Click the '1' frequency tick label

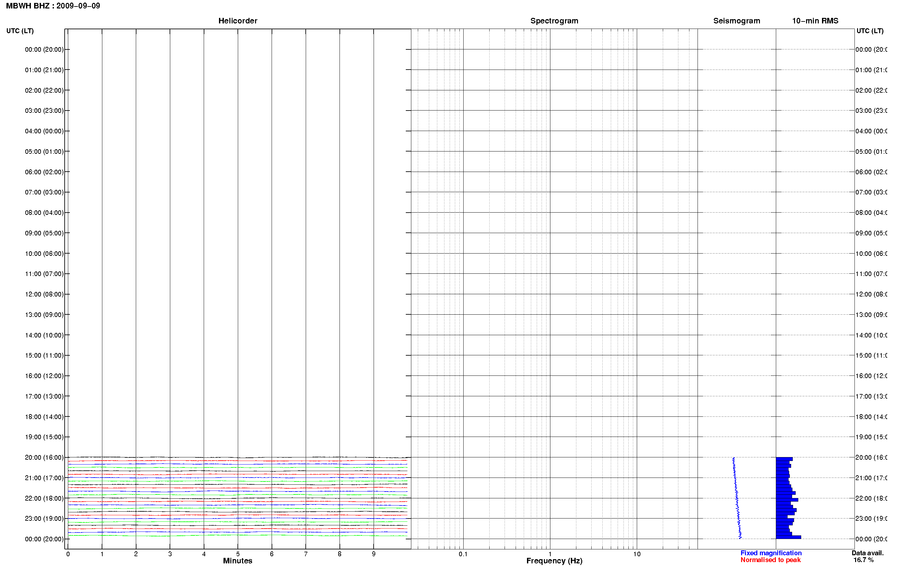550,554
